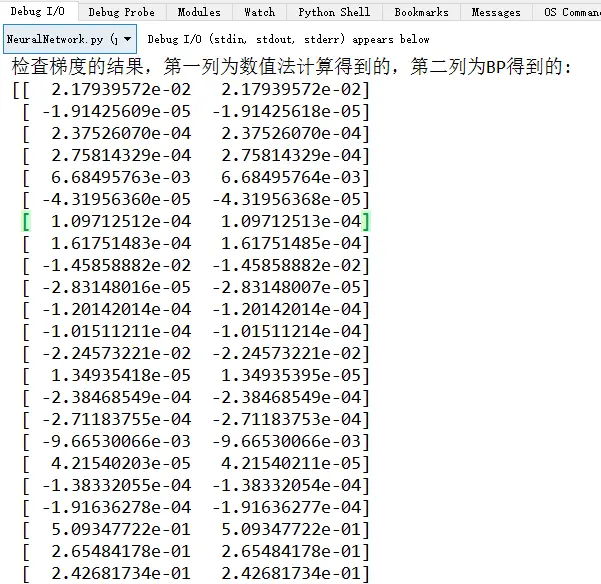Click the value 1.09712513e-04
601x584 pixels.
(x=291, y=221)
